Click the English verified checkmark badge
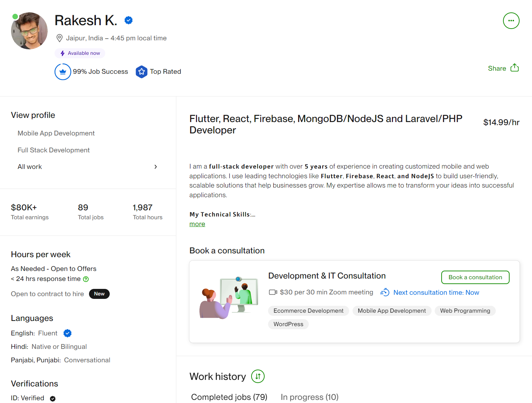The width and height of the screenshot is (532, 403). (x=68, y=333)
